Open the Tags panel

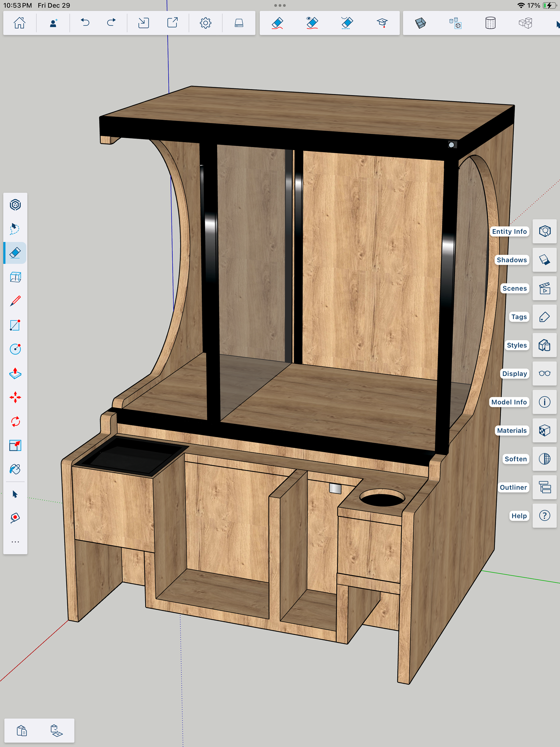[x=545, y=317]
